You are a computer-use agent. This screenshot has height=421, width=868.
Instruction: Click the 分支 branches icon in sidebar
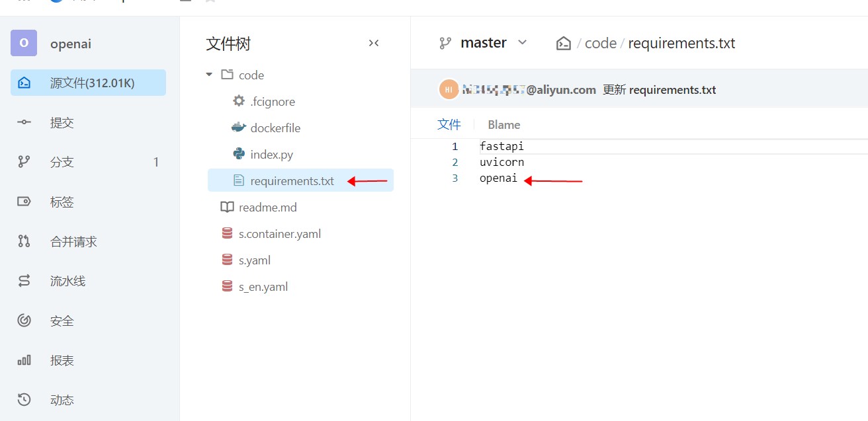pos(24,162)
